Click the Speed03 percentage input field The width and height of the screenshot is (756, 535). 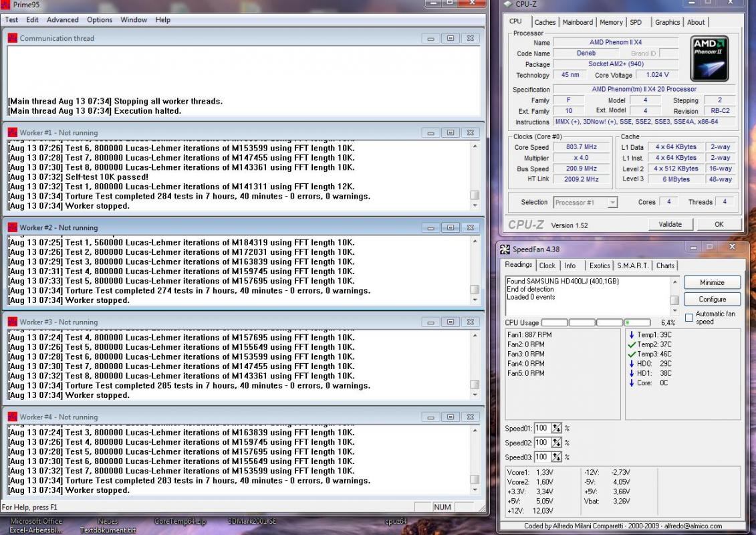[x=542, y=457]
